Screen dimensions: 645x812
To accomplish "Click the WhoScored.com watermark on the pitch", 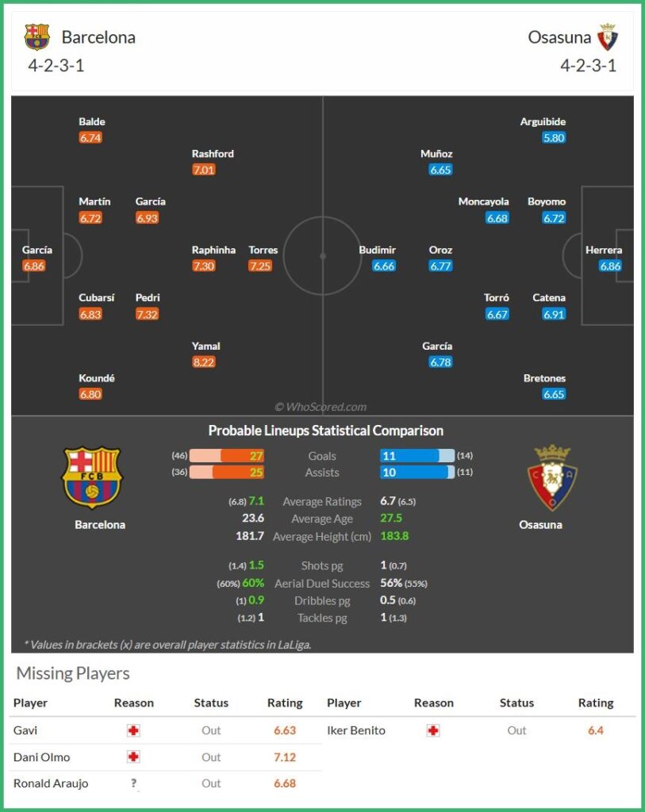I will coord(321,407).
